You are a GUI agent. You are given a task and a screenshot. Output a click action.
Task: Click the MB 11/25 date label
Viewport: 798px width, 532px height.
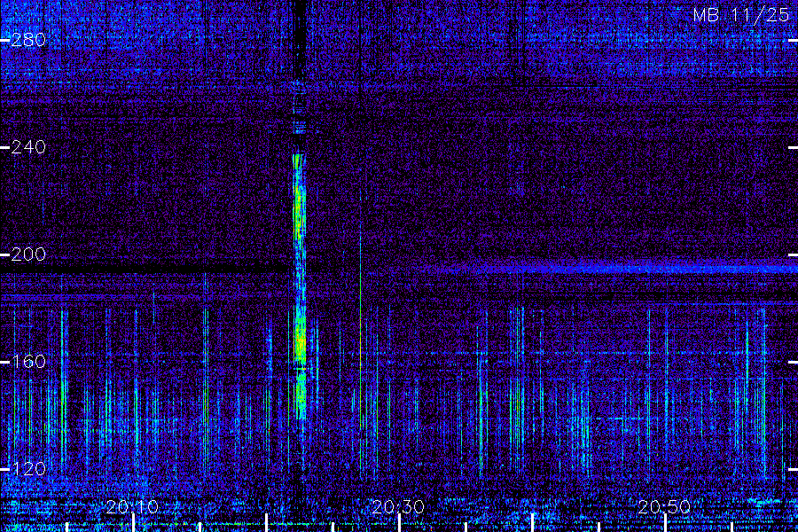[x=741, y=15]
